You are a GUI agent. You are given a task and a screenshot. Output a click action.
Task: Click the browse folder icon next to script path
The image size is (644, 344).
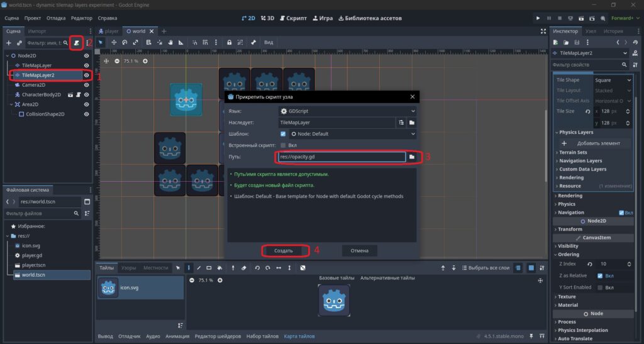pyautogui.click(x=411, y=157)
